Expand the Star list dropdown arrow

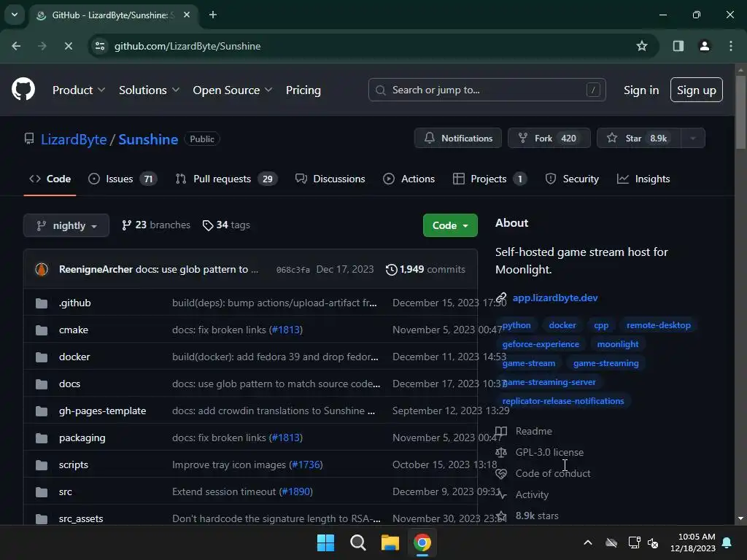click(x=693, y=138)
